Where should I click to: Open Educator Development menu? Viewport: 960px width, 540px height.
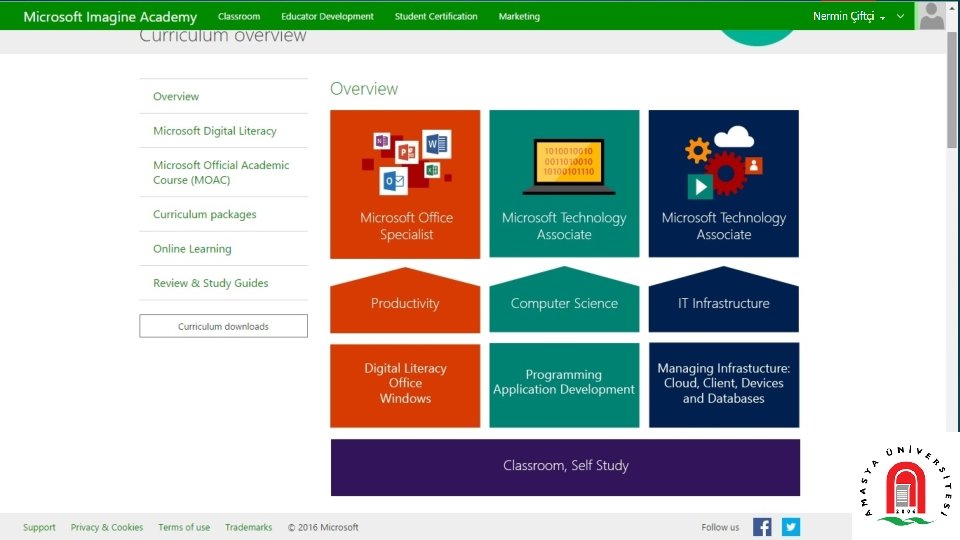click(x=327, y=17)
